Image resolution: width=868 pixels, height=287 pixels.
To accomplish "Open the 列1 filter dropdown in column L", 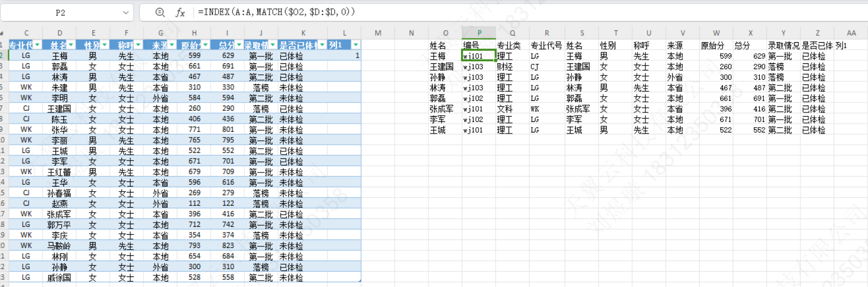I will click(x=356, y=45).
